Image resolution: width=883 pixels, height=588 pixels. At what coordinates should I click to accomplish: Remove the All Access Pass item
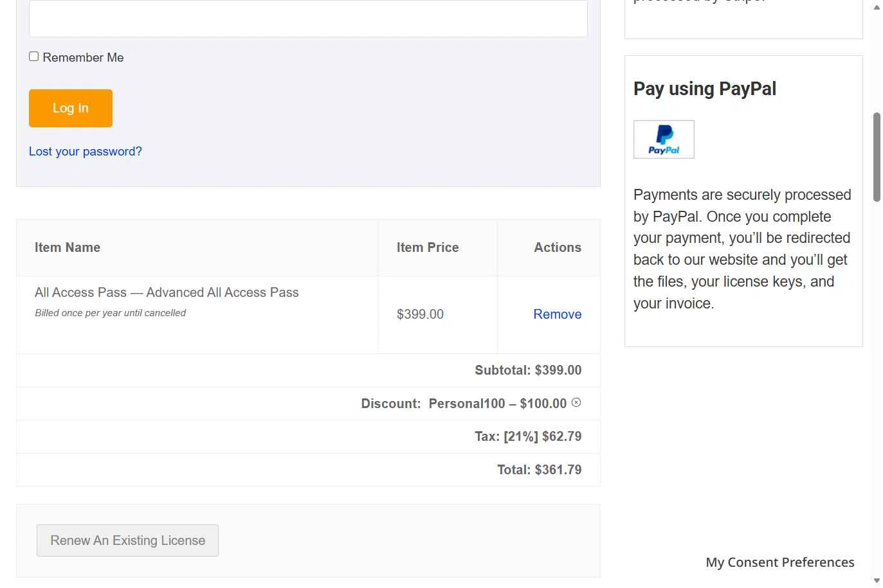point(557,314)
